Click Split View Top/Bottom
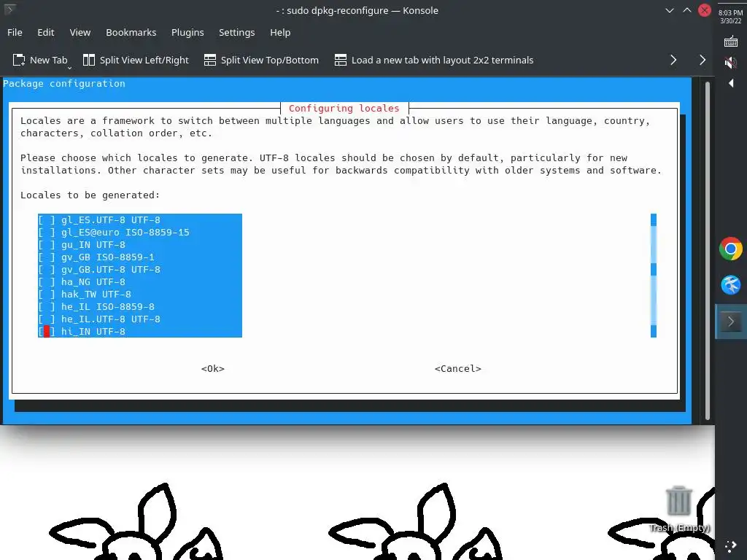This screenshot has width=747, height=560. pyautogui.click(x=261, y=60)
